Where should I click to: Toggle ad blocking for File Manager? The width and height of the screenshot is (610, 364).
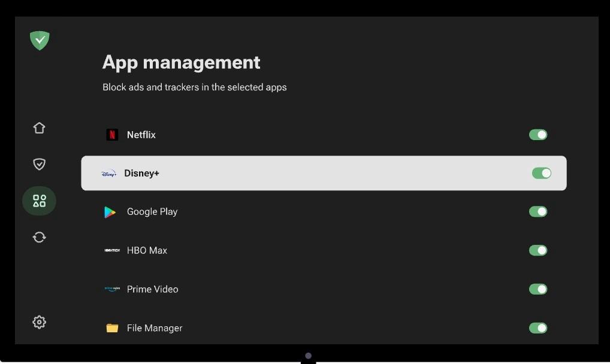point(537,327)
